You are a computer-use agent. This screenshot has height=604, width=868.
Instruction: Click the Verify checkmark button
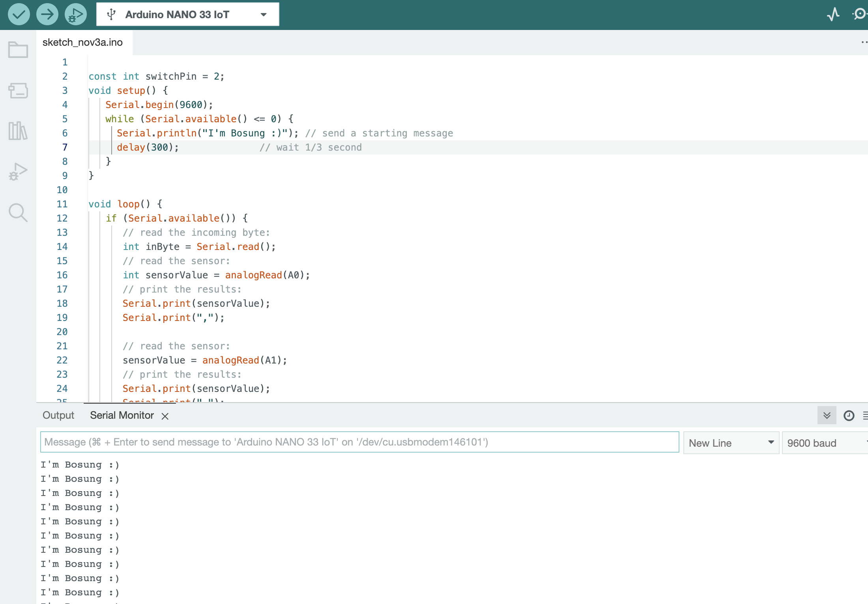(x=19, y=15)
